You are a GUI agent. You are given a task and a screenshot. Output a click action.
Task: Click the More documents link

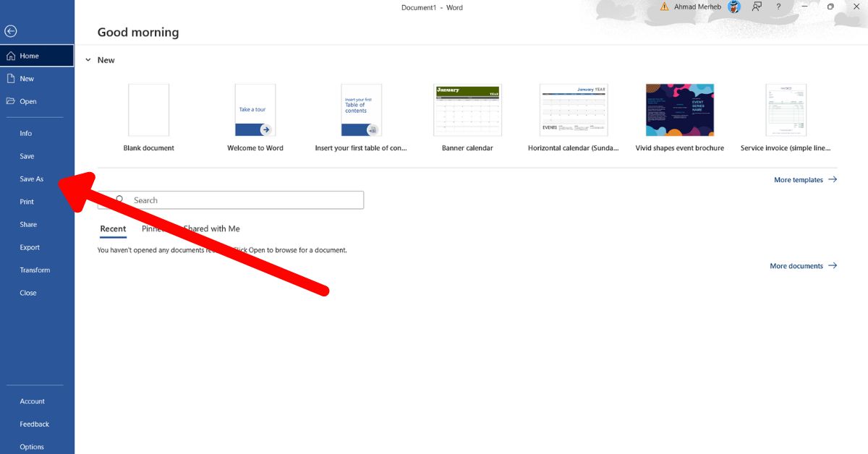click(x=803, y=266)
